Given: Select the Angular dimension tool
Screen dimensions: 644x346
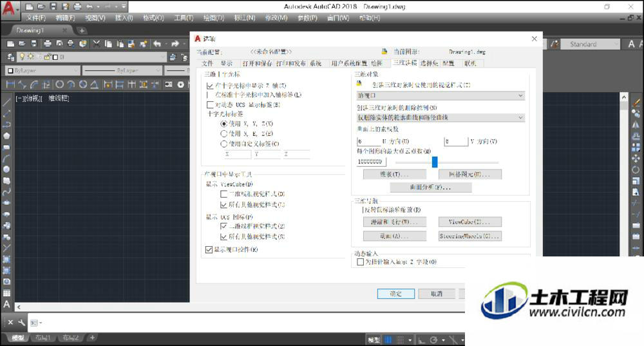Looking at the screenshot, I should tap(94, 84).
